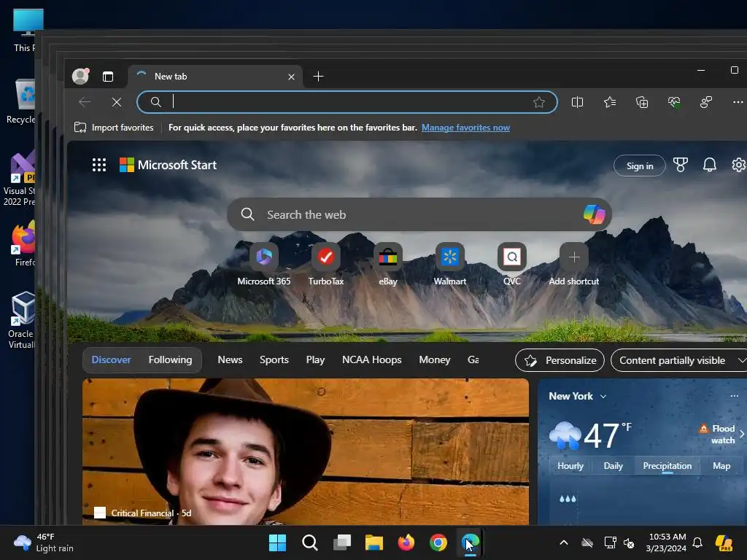
Task: Select the New tab tab
Action: click(x=215, y=76)
